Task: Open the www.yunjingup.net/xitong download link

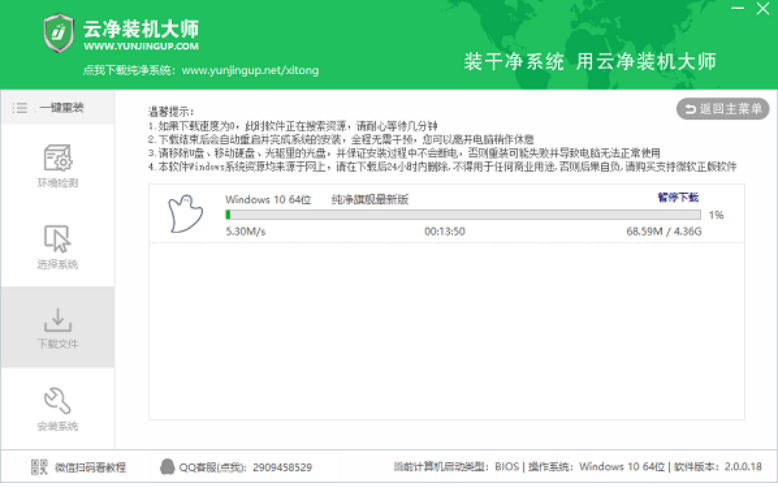Action: pos(250,70)
